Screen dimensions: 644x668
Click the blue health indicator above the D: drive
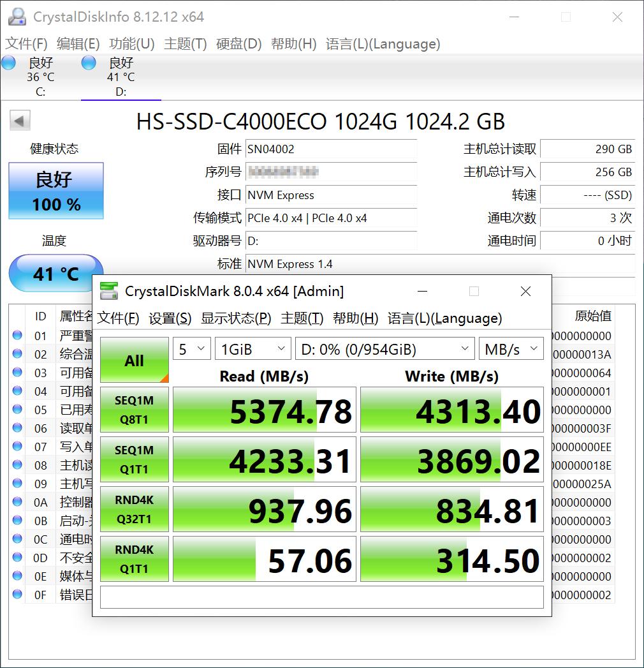coord(87,63)
